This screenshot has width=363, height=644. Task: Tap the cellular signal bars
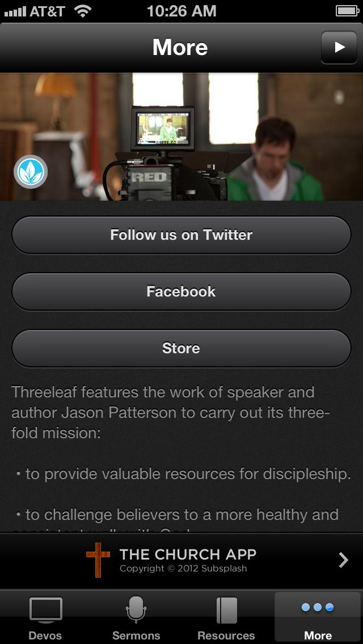click(15, 11)
